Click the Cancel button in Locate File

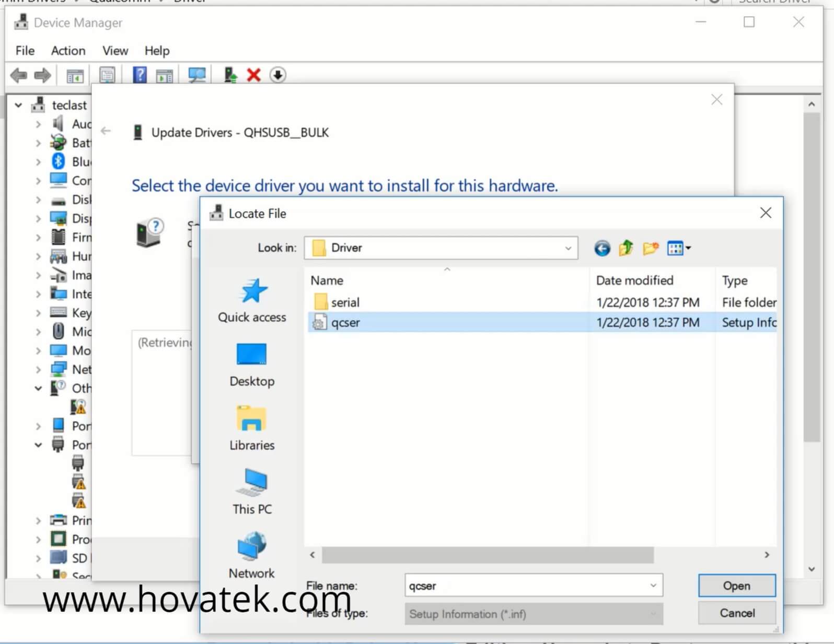point(737,613)
